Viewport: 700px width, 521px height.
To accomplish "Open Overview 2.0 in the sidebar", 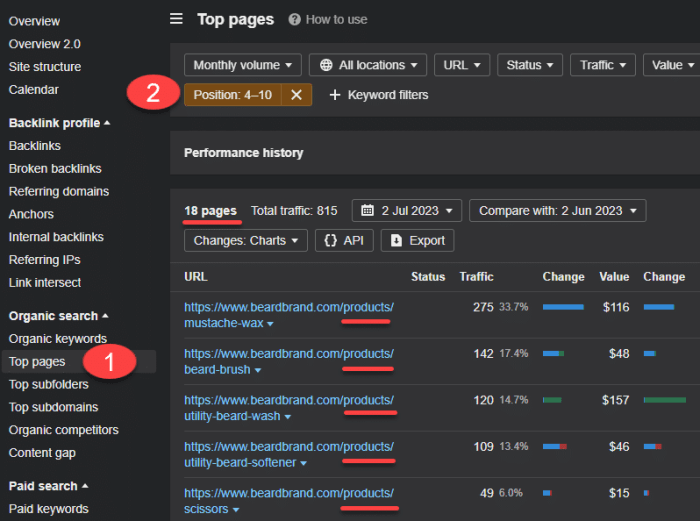I will tap(45, 44).
